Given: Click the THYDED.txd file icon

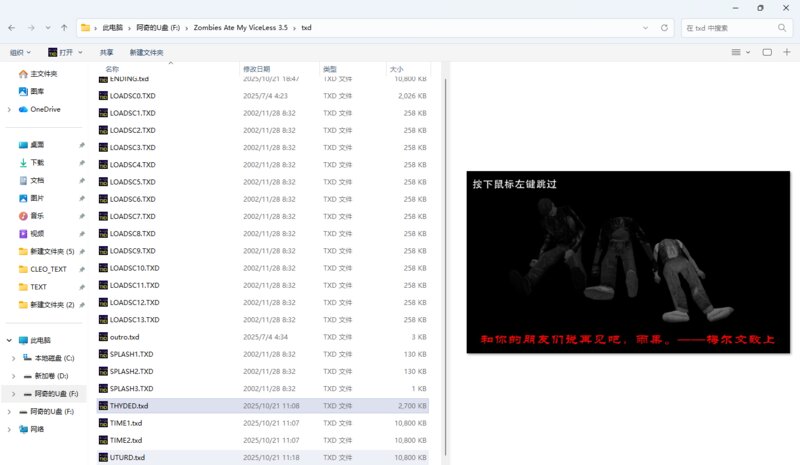Looking at the screenshot, I should [103, 406].
